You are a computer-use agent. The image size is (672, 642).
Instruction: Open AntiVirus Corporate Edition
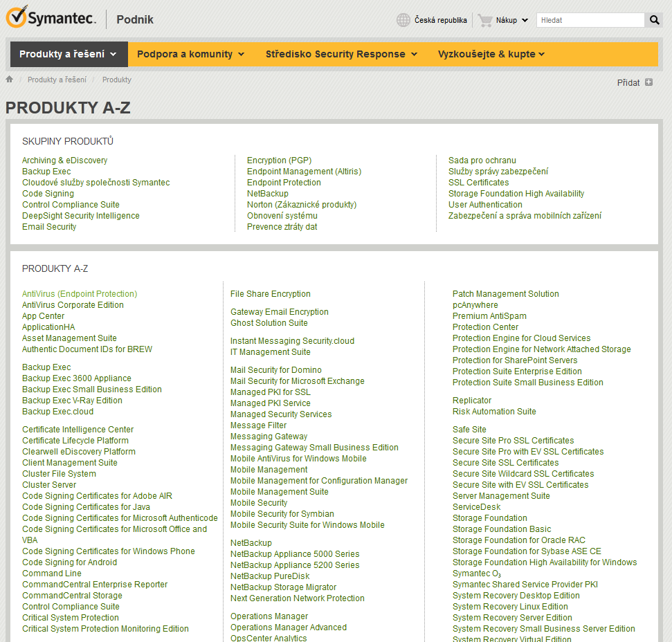coord(73,305)
